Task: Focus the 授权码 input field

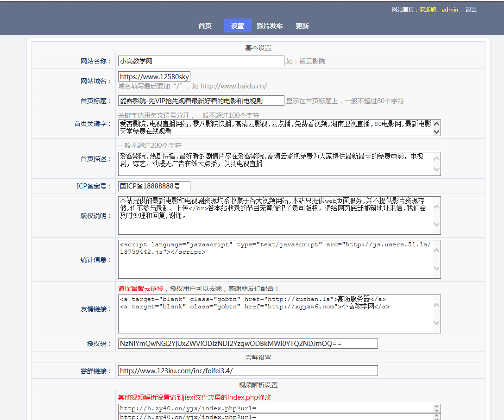Action: pyautogui.click(x=247, y=344)
